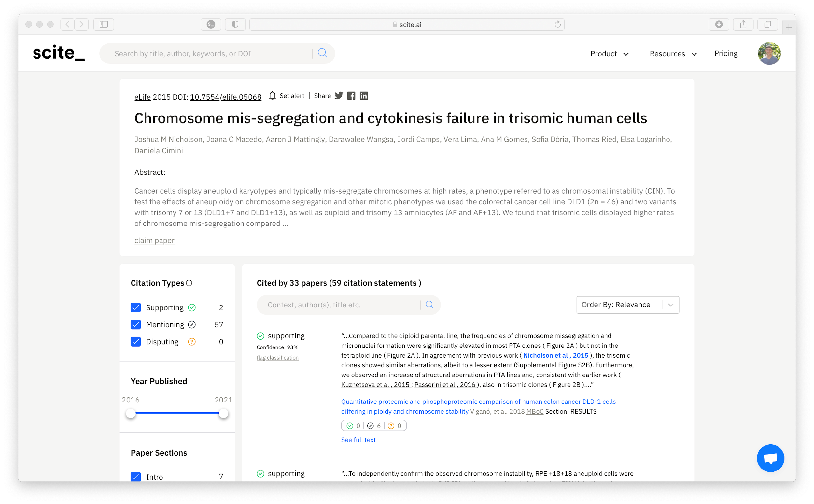
Task: Click the Disputing question mark icon in the filter
Action: [x=192, y=342]
